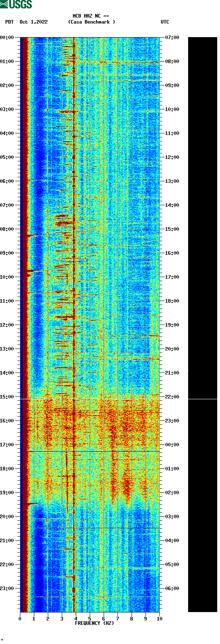The image size is (220, 644).
Task: Click the 2 Hz frequency tick label
Action: pyautogui.click(x=48, y=619)
